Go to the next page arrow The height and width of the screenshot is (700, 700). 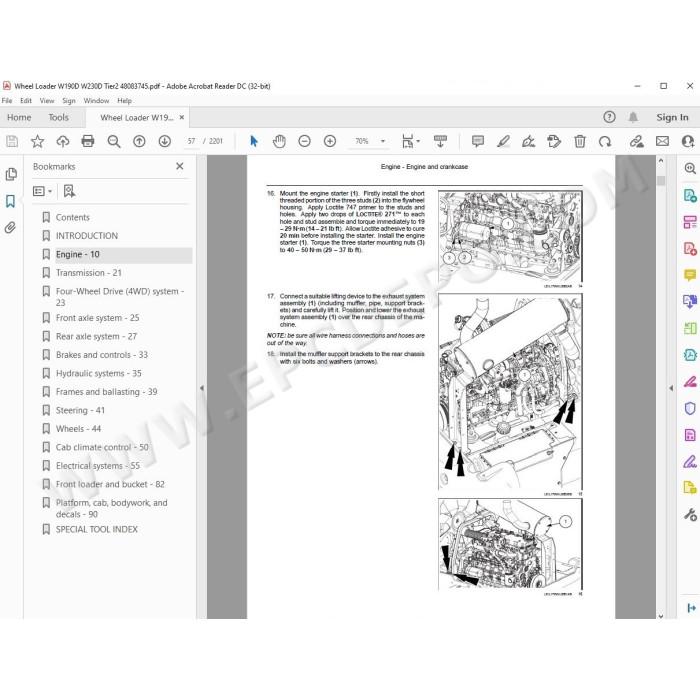(x=165, y=142)
